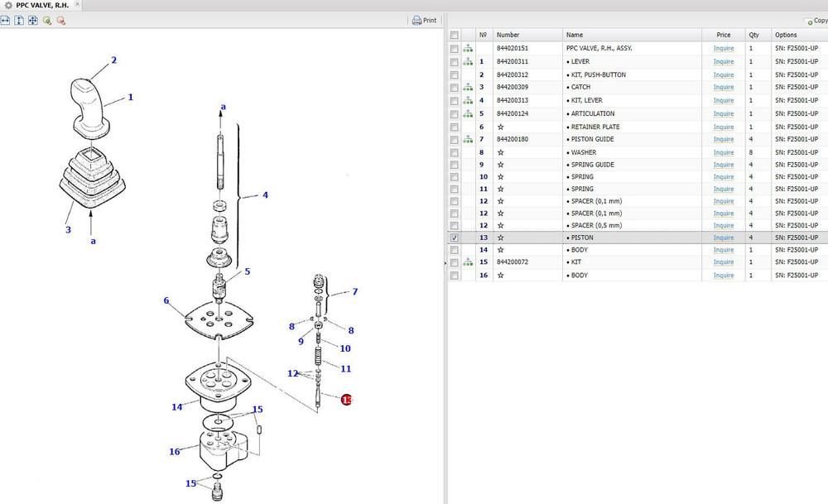Viewport: 828px width, 504px height.
Task: Open assembly tree icon for ARTICULATION row
Action: click(468, 113)
